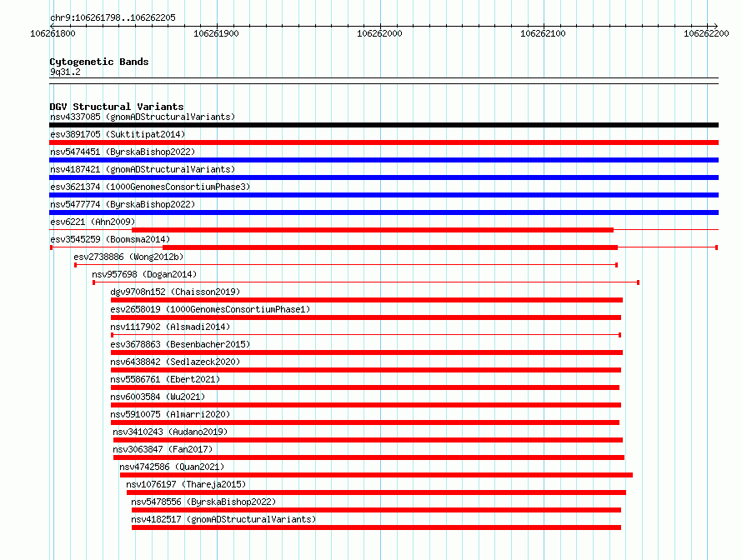Image resolution: width=742 pixels, height=560 pixels.
Task: Open the esv6221 (Ahn2009) label
Action: coord(93,222)
